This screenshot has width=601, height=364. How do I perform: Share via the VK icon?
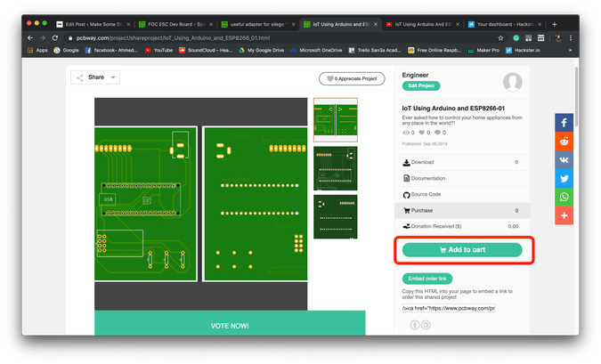564,159
